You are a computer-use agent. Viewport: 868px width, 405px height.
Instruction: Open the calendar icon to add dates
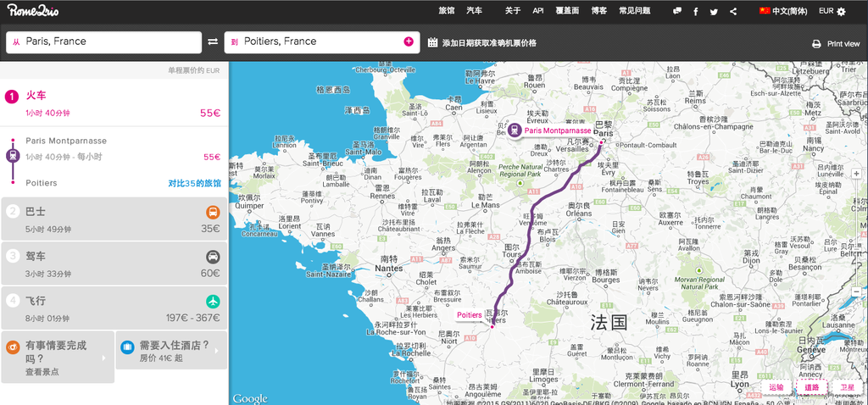pyautogui.click(x=433, y=42)
